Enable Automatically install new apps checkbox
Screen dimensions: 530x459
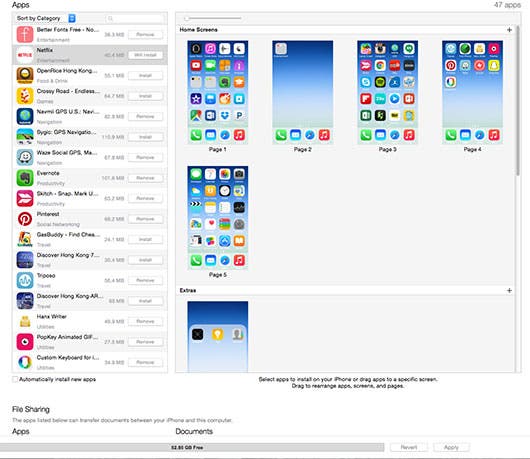point(15,379)
